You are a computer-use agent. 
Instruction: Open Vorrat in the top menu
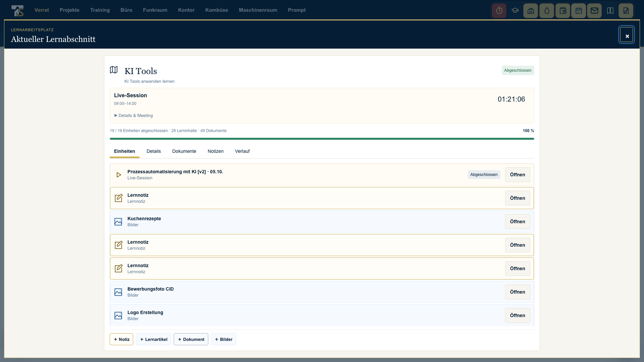42,10
